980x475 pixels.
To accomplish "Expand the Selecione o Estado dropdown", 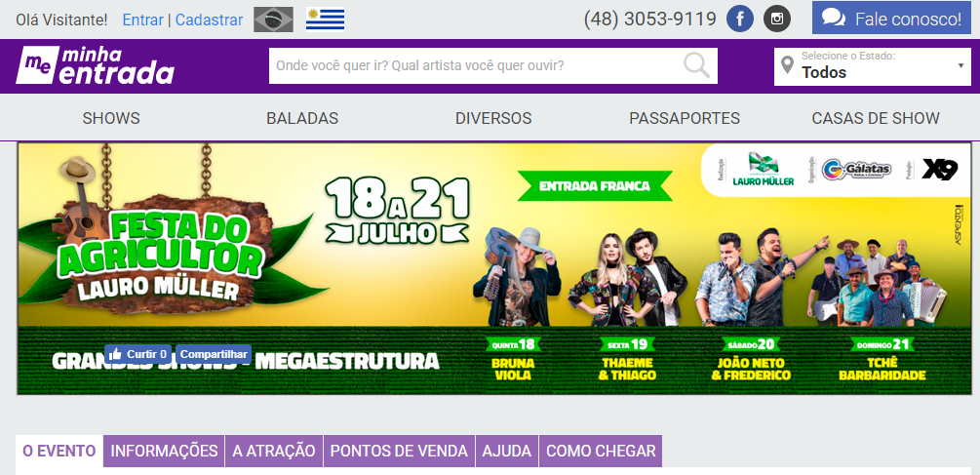I will click(x=873, y=66).
